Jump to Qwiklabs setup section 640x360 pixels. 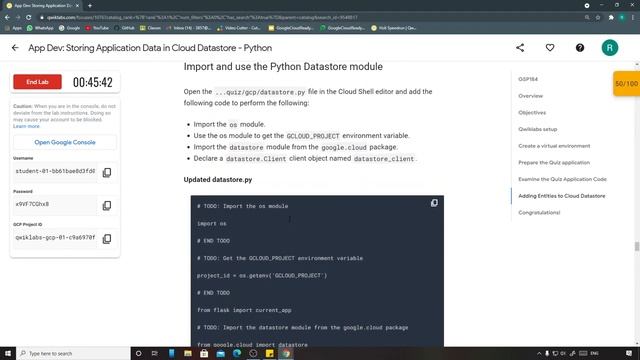click(538, 129)
